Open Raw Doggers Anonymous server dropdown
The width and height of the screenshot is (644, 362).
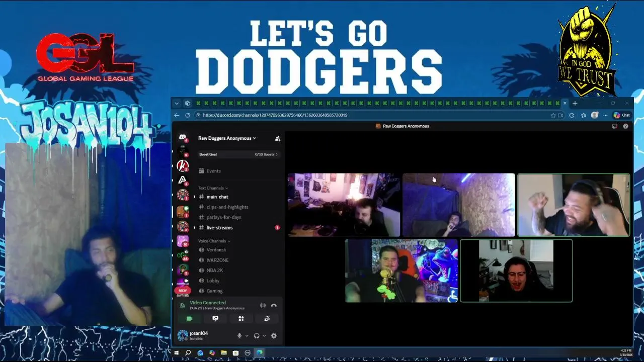tap(227, 138)
